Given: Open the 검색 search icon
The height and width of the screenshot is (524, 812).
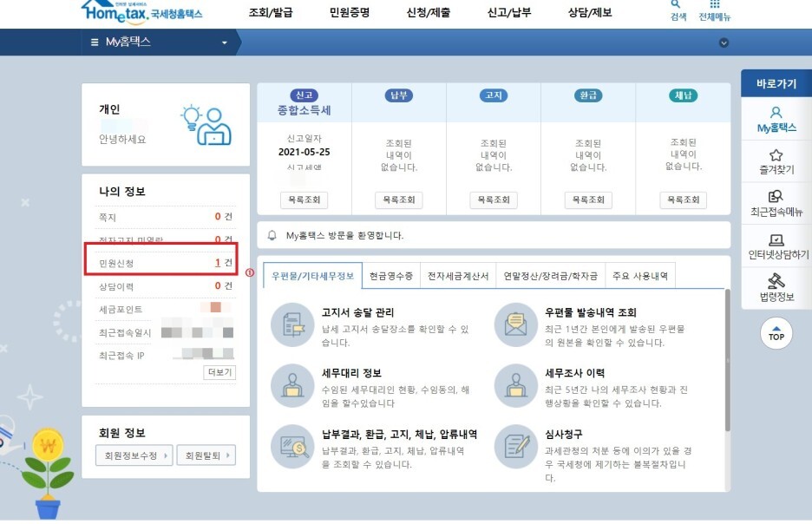Looking at the screenshot, I should click(677, 10).
